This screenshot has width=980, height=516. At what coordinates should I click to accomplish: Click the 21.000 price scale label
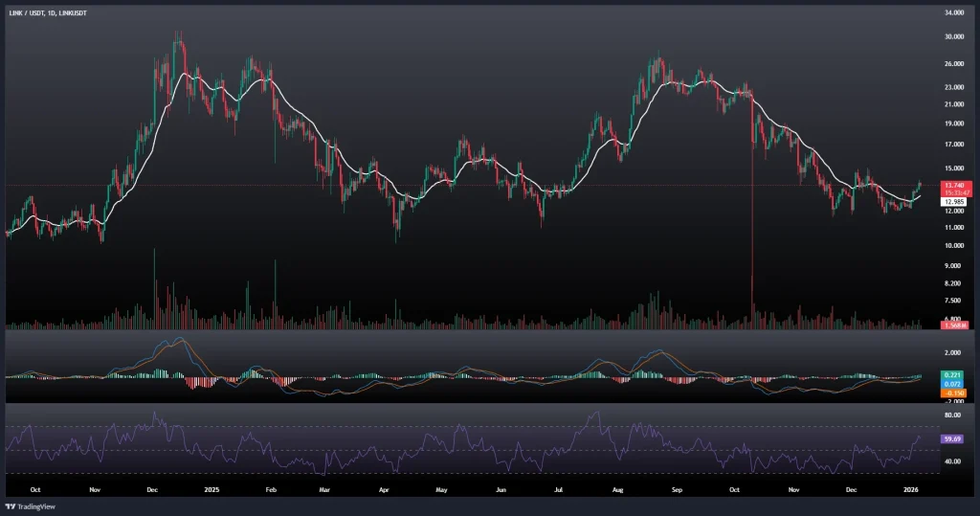tap(953, 103)
